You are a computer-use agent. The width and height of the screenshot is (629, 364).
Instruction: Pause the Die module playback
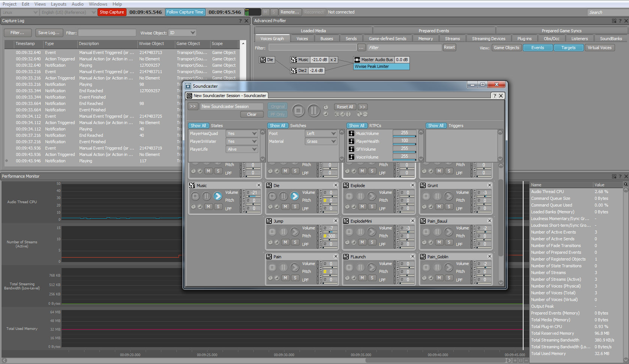pos(283,196)
